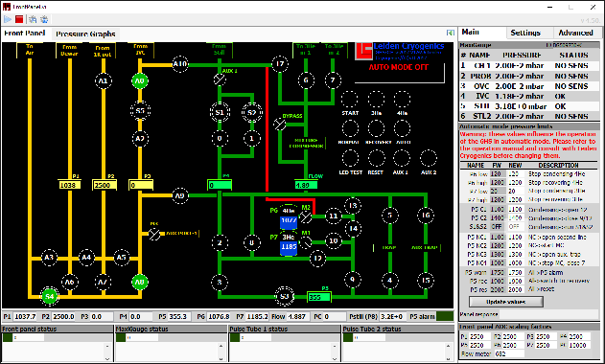Toggle valve 16 above AUX TRAP
605x364 pixels.
(x=426, y=216)
